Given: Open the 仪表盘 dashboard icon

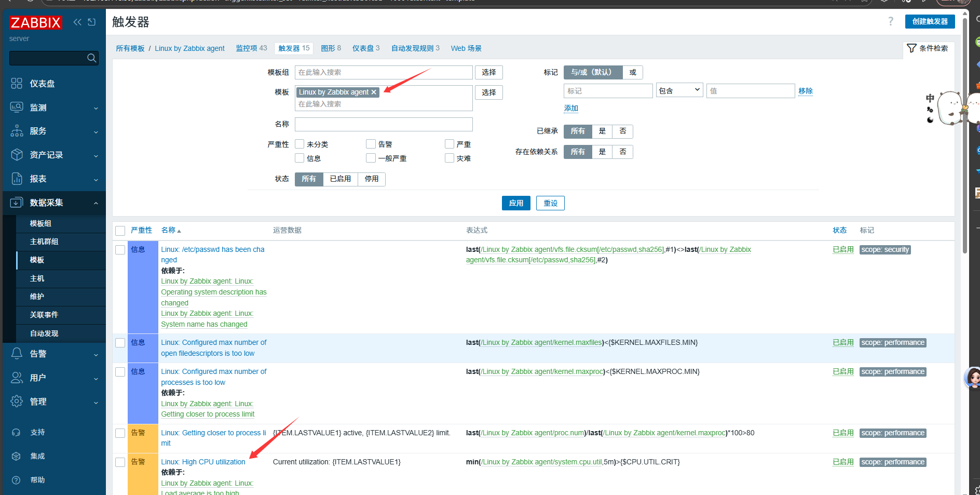Looking at the screenshot, I should click(17, 83).
